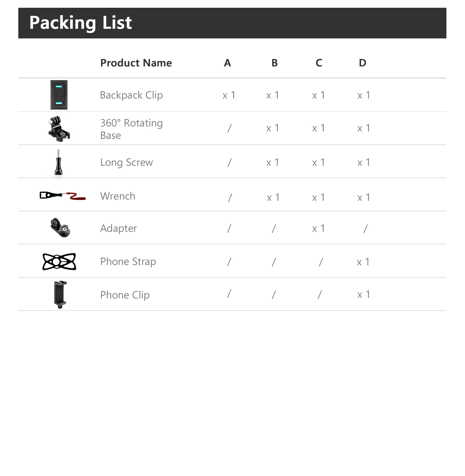Image resolution: width=465 pixels, height=476 pixels.
Task: Click column header A
Action: pos(228,63)
